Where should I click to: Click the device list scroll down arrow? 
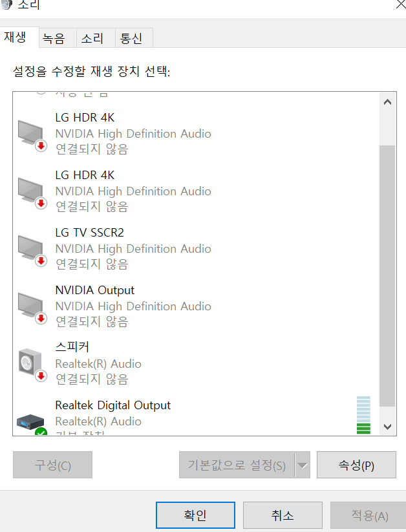pos(387,427)
